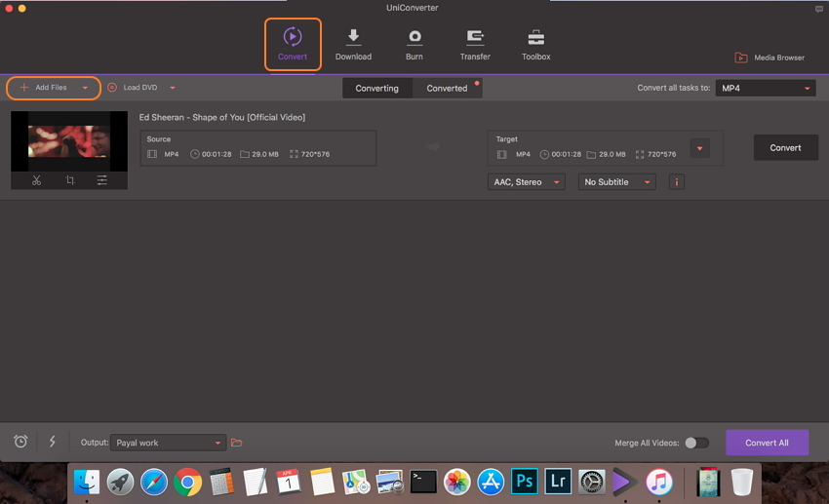Expand the Add Files dropdown arrow

tap(85, 88)
